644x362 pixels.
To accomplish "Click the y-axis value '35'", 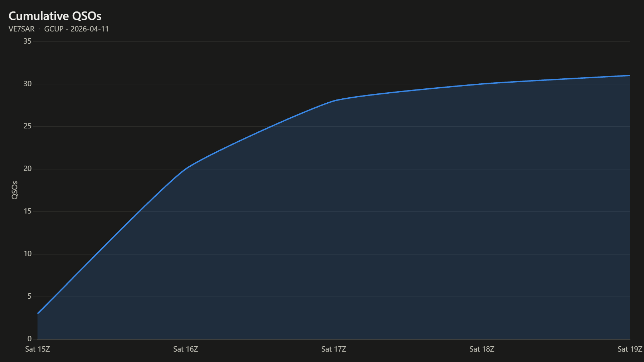I will (x=28, y=41).
